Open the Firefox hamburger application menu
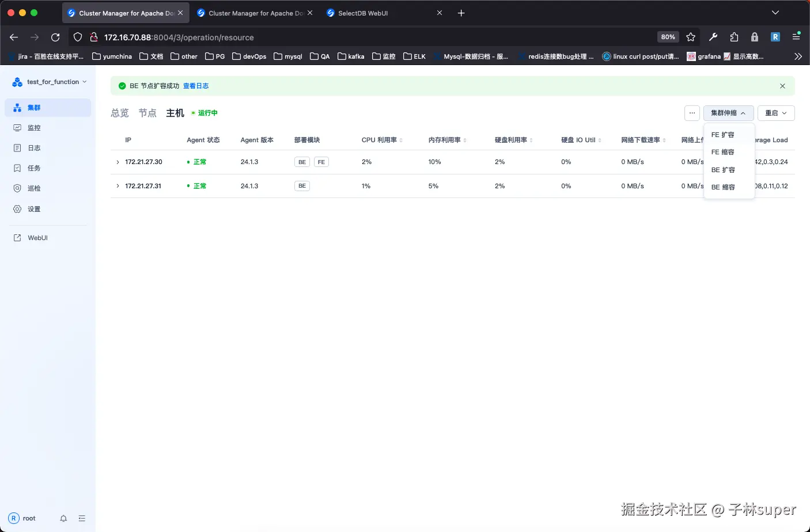 coord(796,37)
